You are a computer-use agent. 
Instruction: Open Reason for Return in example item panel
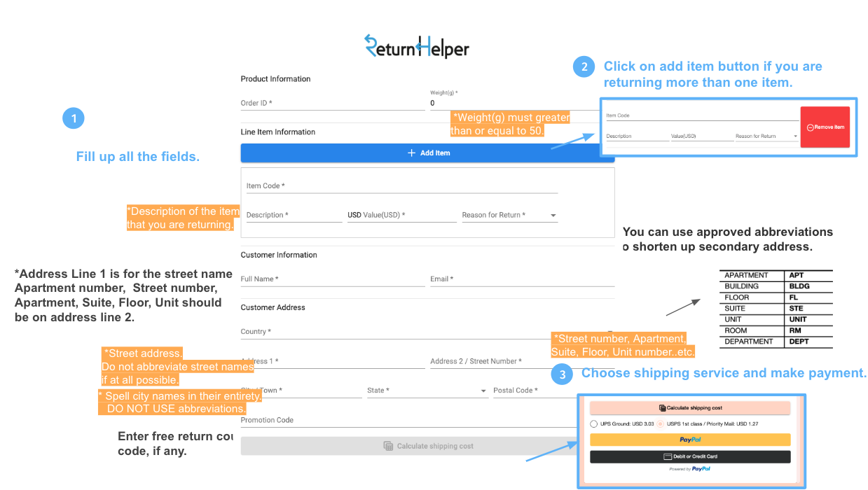tap(796, 136)
